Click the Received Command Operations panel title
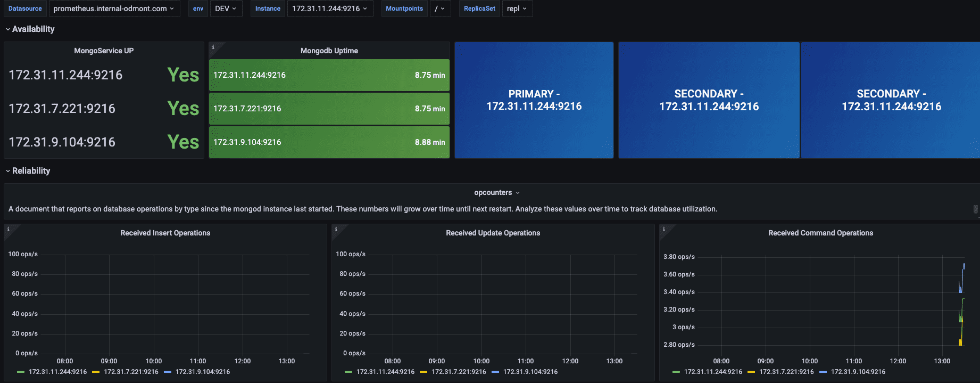 coord(821,233)
